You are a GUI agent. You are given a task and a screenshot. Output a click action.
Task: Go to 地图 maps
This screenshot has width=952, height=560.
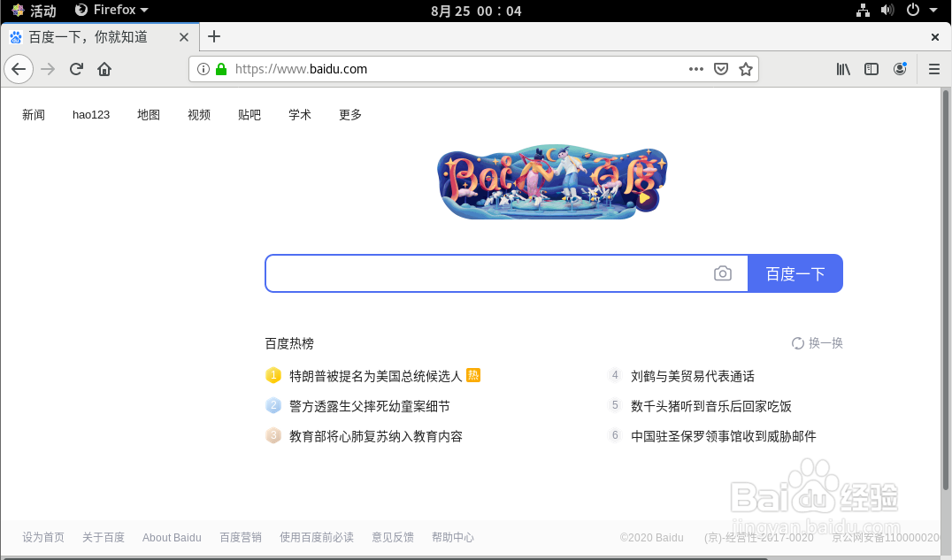click(x=149, y=115)
